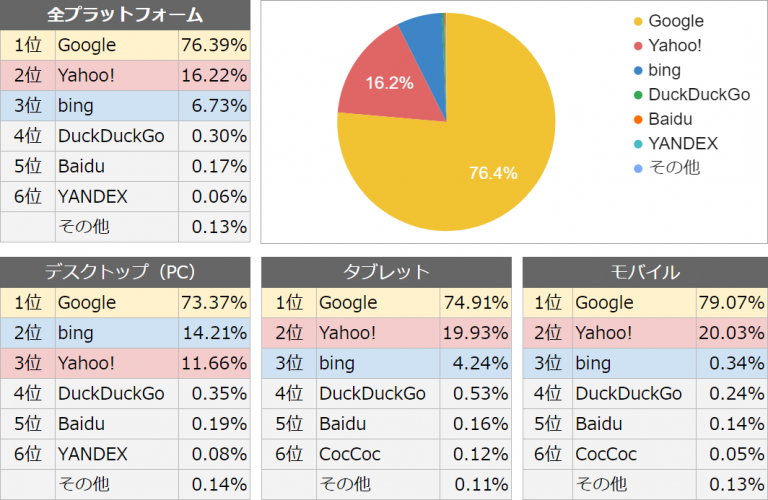Click the モバイル table header
The width and height of the screenshot is (768, 500).
[x=645, y=271]
